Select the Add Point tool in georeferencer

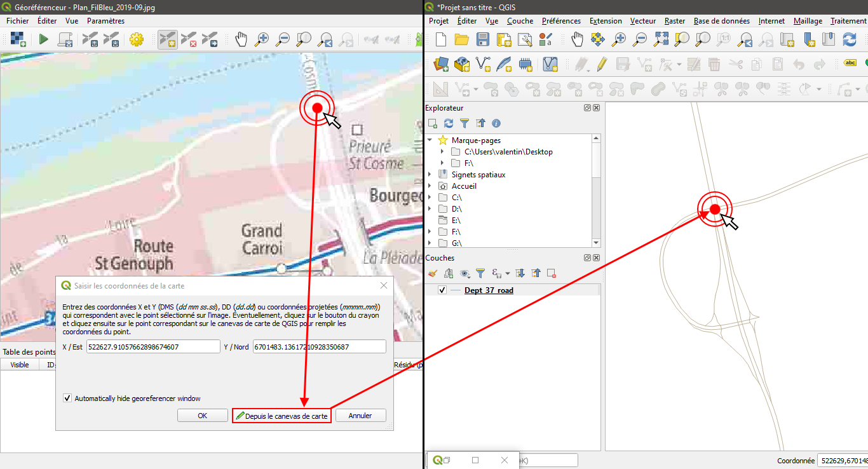(x=168, y=40)
